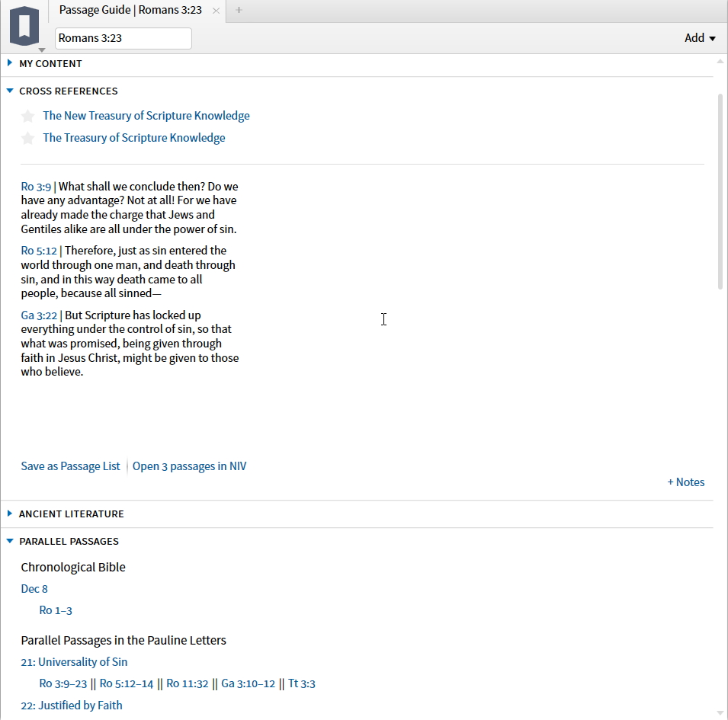Open the Add dropdown menu

coord(700,38)
